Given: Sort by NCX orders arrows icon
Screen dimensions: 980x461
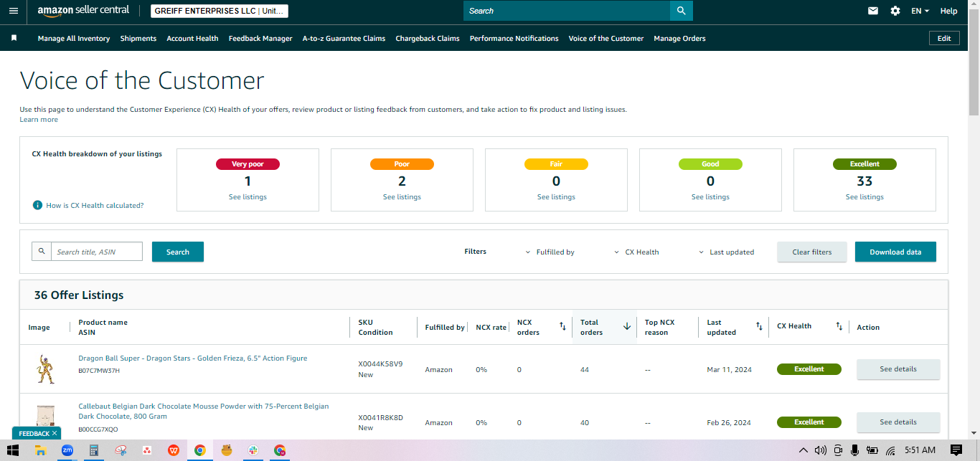Looking at the screenshot, I should coord(563,327).
